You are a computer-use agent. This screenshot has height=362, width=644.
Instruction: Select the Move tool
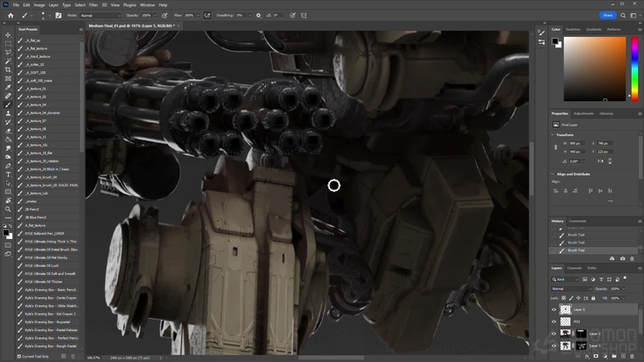coord(8,35)
